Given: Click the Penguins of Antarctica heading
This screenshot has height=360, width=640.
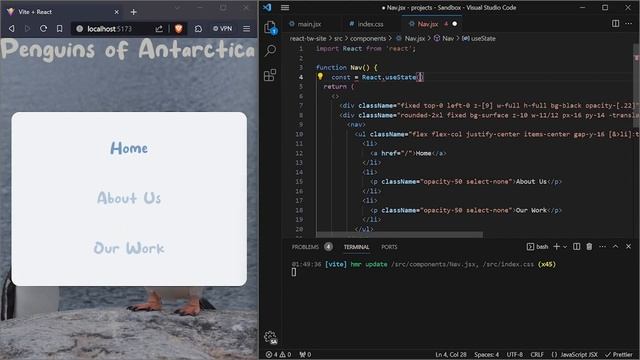Looking at the screenshot, I should click(x=128, y=50).
